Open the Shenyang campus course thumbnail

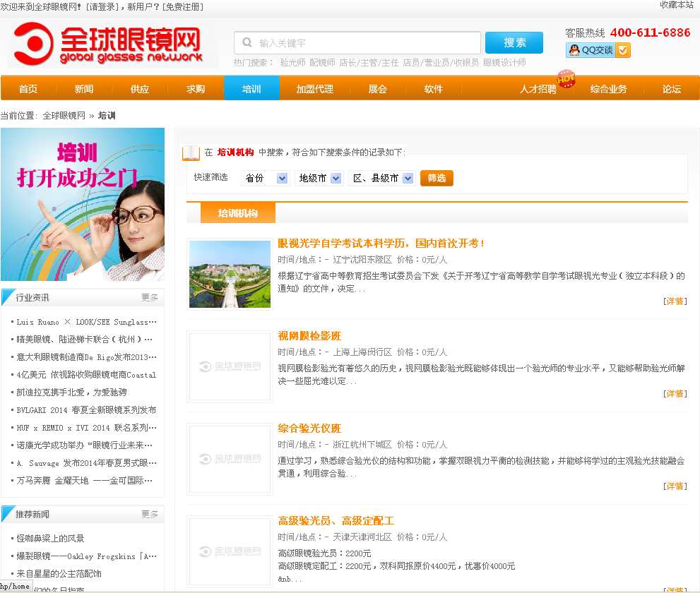coord(230,274)
